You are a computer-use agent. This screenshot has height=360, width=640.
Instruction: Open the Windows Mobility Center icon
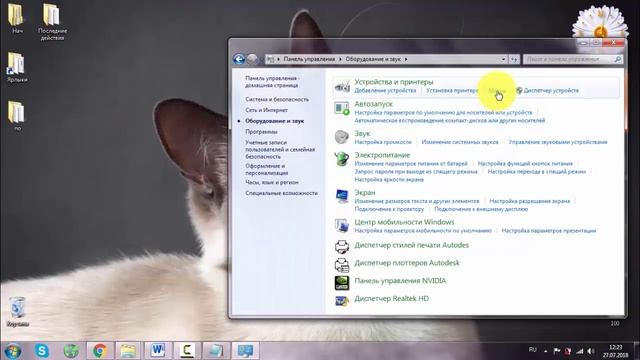pyautogui.click(x=342, y=225)
